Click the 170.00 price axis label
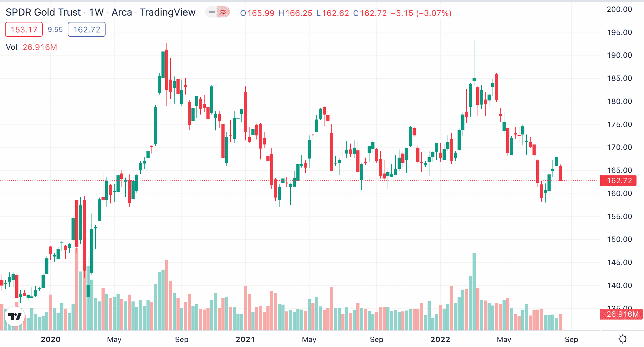Screen dimensions: 644x347 tap(619, 147)
